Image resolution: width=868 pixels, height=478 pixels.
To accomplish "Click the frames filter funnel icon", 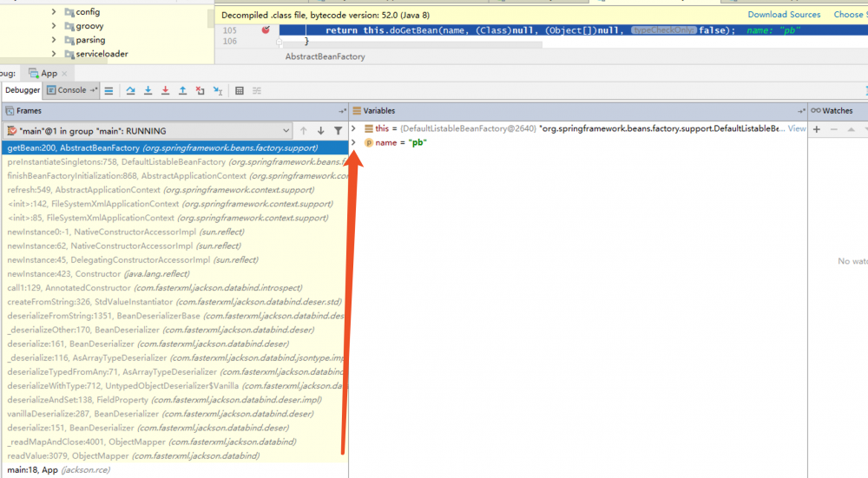I will click(338, 131).
